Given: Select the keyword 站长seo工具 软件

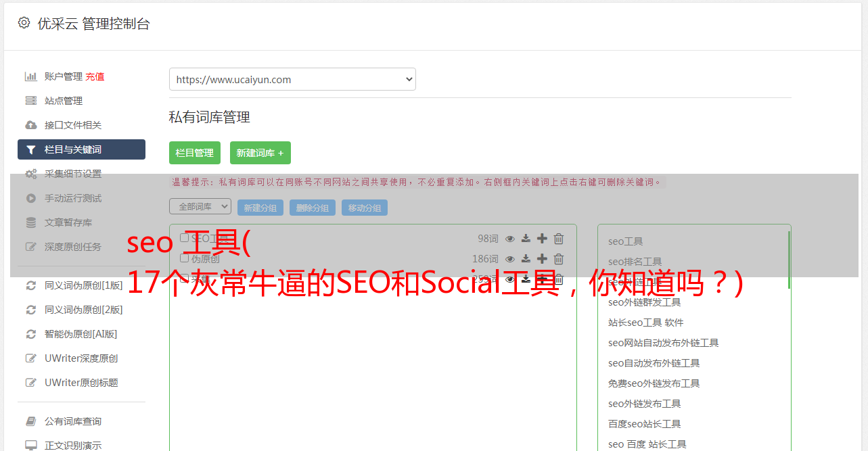Looking at the screenshot, I should coord(646,323).
